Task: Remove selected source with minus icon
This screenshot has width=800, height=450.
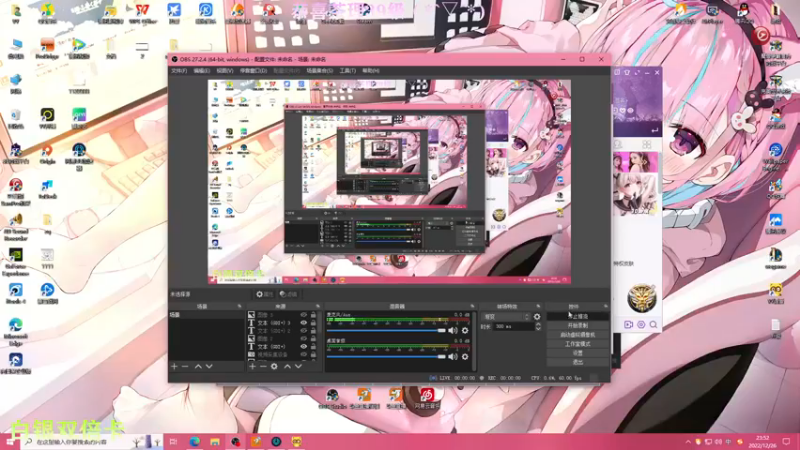Action: pos(263,366)
